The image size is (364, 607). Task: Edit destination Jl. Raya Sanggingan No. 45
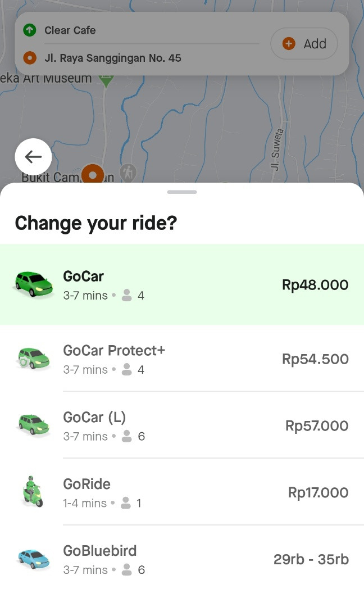(140, 58)
